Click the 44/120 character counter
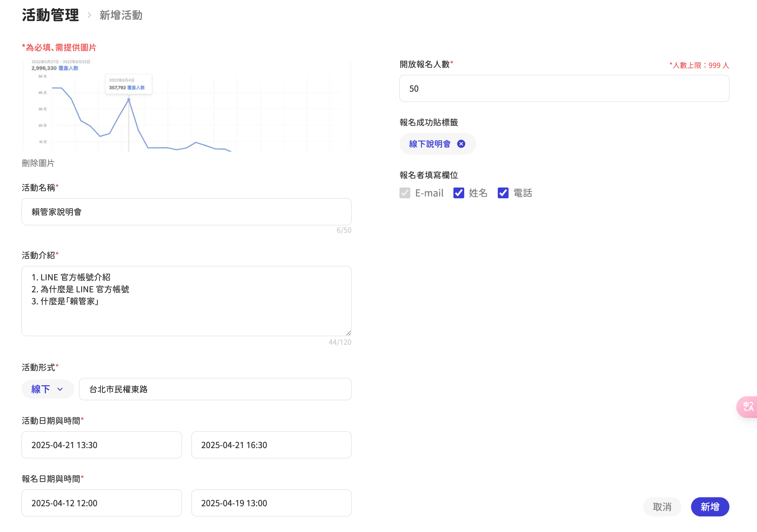Image resolution: width=757 pixels, height=532 pixels. tap(340, 342)
